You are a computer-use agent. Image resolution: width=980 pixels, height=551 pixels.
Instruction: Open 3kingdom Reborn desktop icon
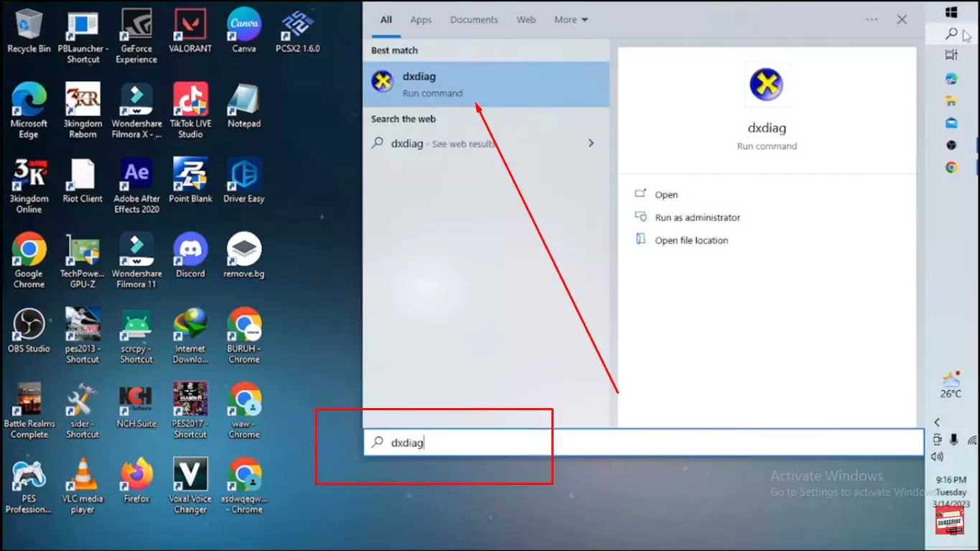pos(83,111)
